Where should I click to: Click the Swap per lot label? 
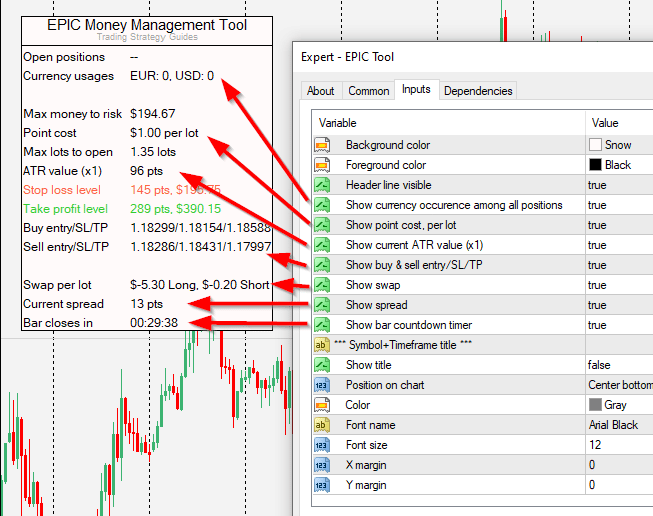(x=57, y=285)
